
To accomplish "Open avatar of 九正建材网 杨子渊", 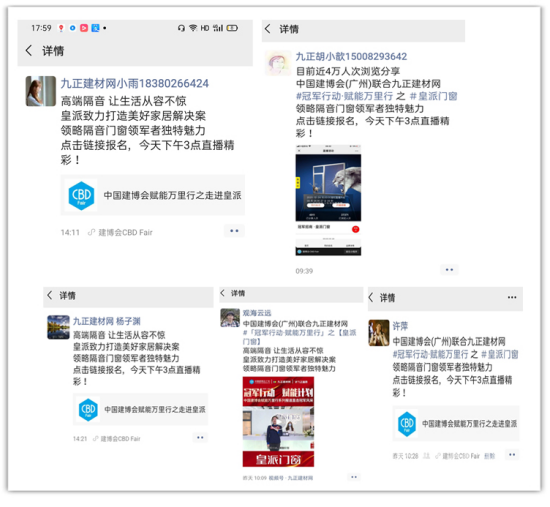I will (x=58, y=327).
